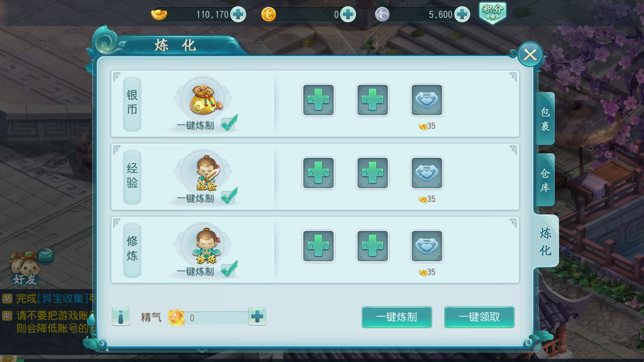This screenshot has width=644, height=362.
Task: Unlock the locked slot in 修炼 row
Action: (427, 246)
